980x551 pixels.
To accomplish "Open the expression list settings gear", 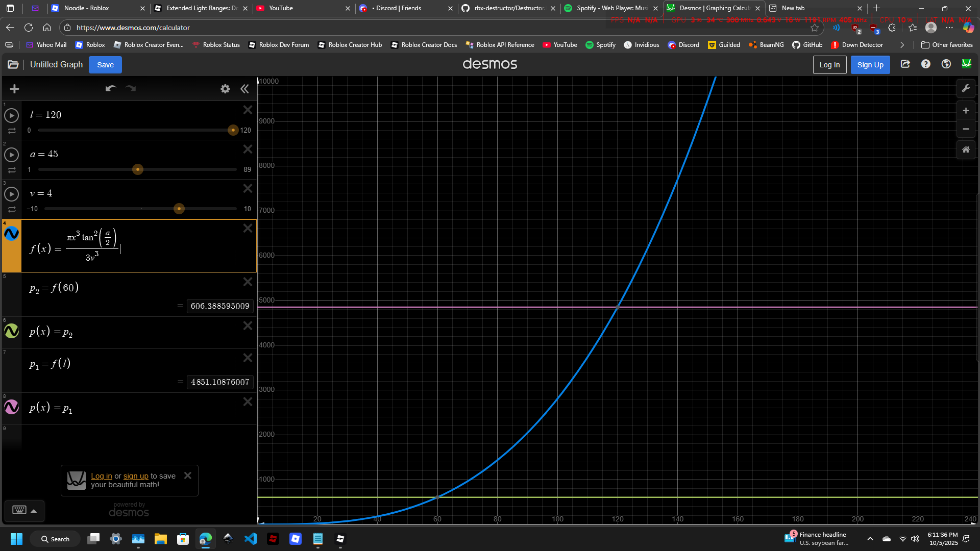I will click(225, 88).
